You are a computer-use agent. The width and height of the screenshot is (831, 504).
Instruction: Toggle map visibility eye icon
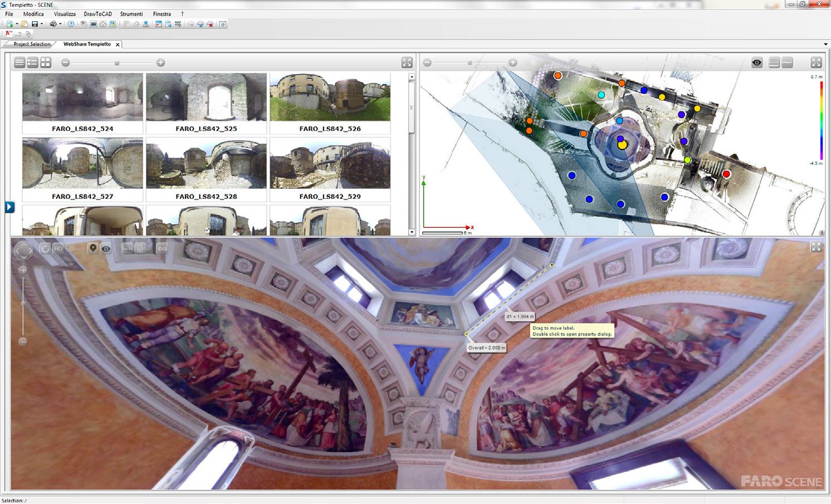click(756, 62)
